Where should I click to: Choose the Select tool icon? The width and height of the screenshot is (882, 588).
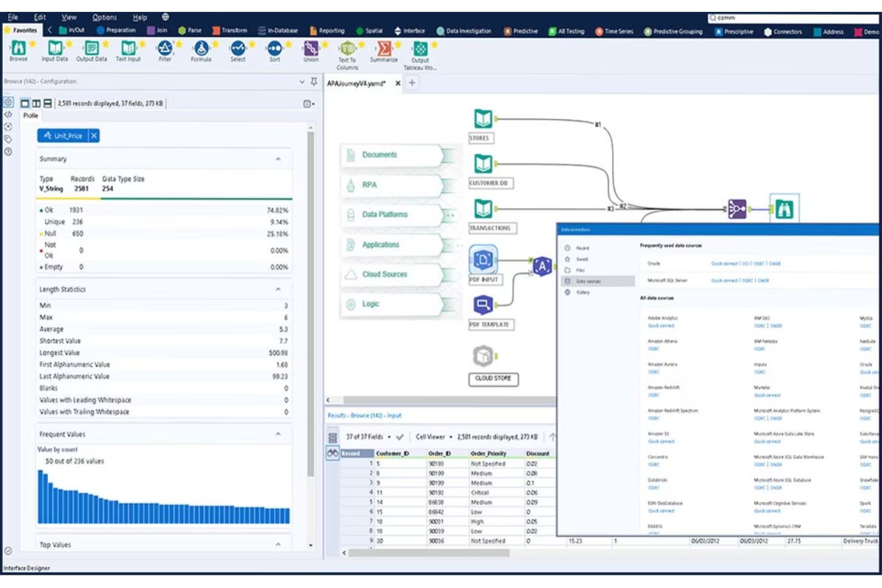[x=238, y=48]
